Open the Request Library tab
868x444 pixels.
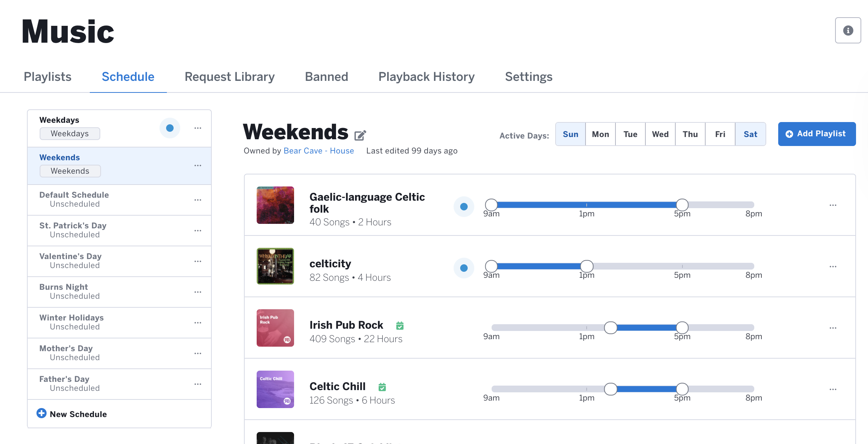230,77
